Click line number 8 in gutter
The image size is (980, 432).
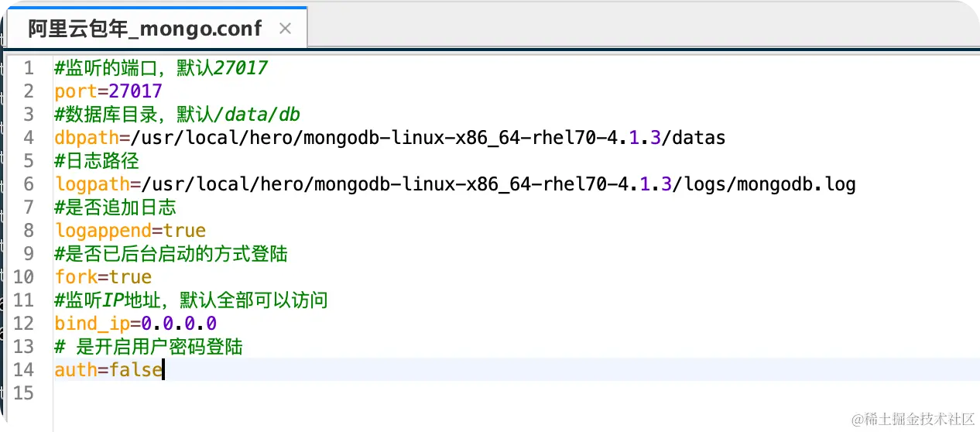29,231
